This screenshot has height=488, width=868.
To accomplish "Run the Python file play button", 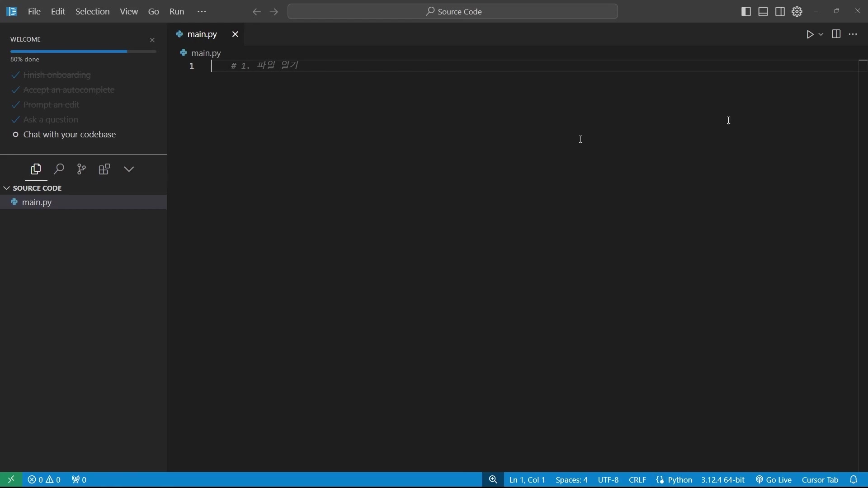I will point(810,35).
